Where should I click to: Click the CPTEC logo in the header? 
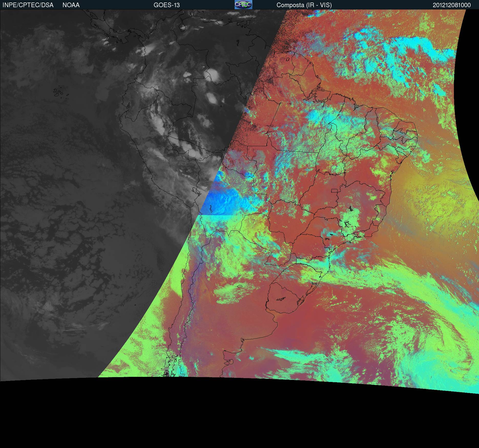tap(243, 5)
